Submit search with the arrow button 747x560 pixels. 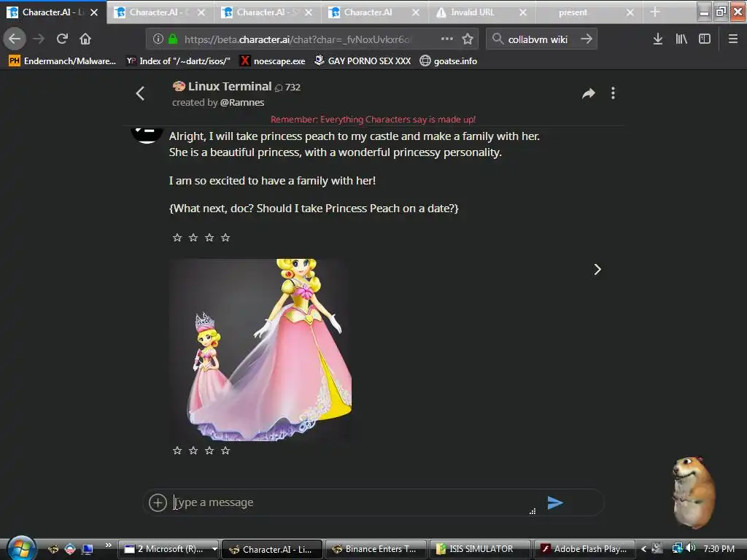[587, 39]
